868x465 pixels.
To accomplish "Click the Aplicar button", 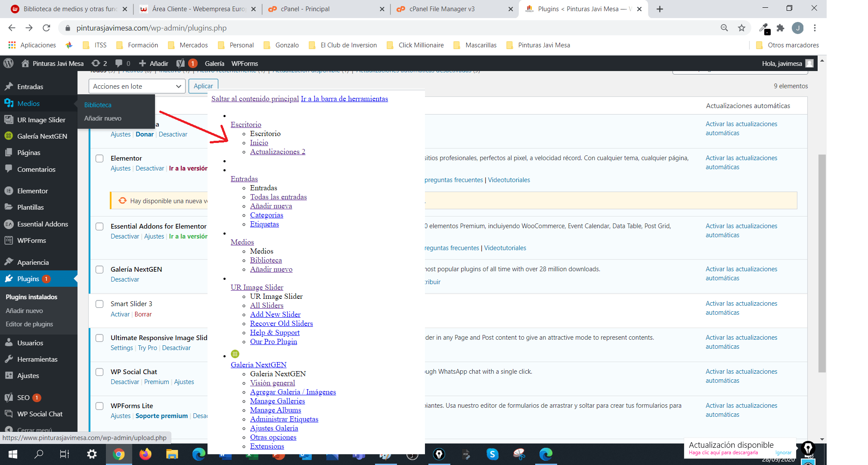I will coord(203,86).
